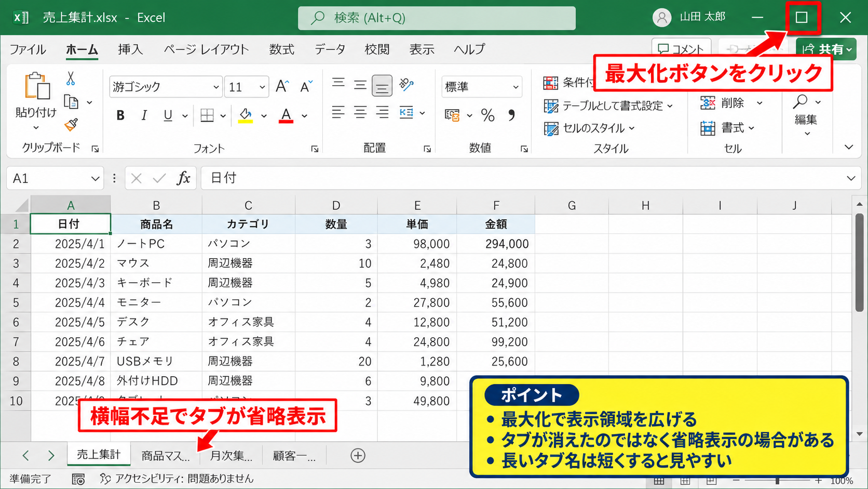
Task: Toggle Italic formatting
Action: pos(144,115)
